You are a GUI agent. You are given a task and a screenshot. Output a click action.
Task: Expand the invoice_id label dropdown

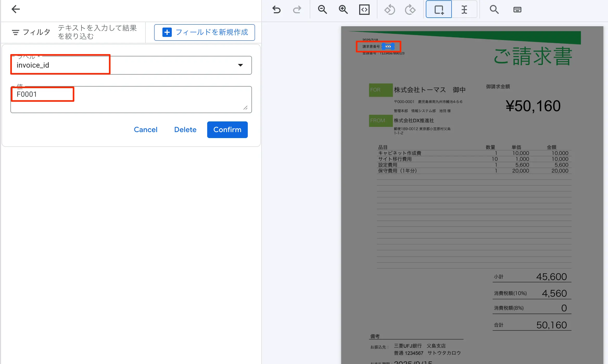tap(240, 65)
